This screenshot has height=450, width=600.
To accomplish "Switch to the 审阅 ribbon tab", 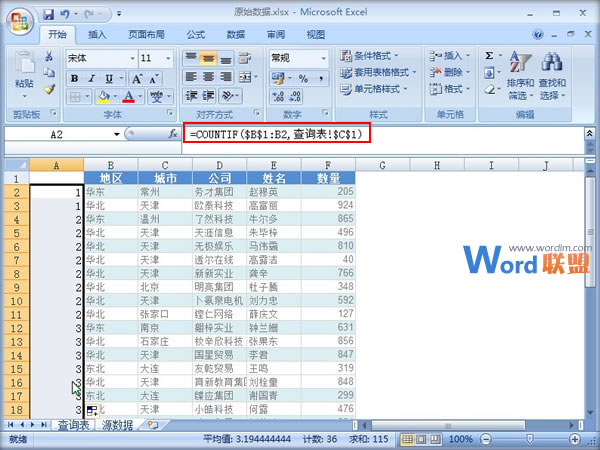I will pos(276,35).
